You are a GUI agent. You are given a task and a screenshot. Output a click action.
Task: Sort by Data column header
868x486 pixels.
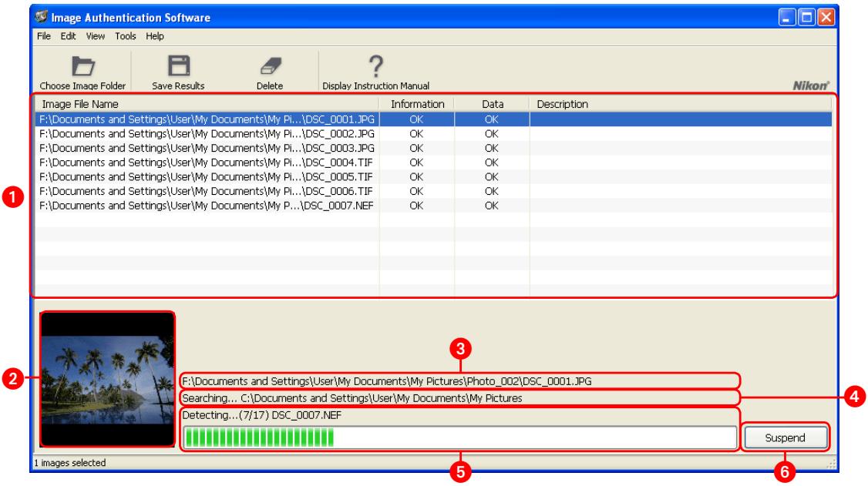[x=492, y=104]
